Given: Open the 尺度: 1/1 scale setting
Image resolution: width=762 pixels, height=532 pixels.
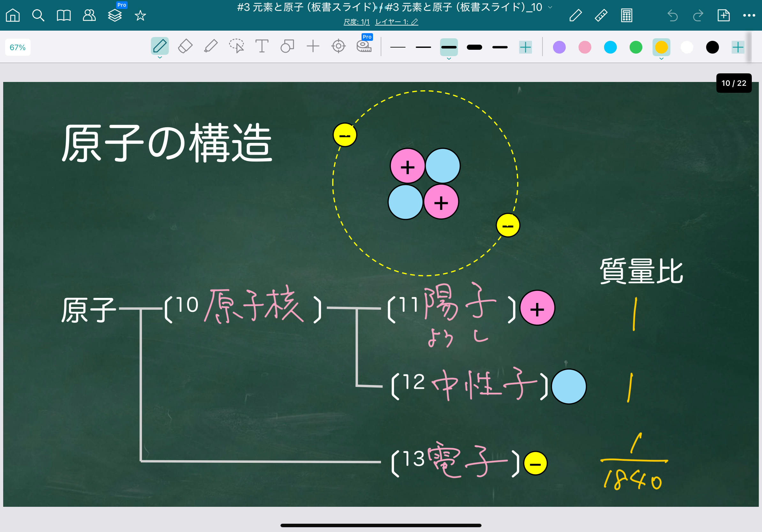Looking at the screenshot, I should (x=356, y=22).
